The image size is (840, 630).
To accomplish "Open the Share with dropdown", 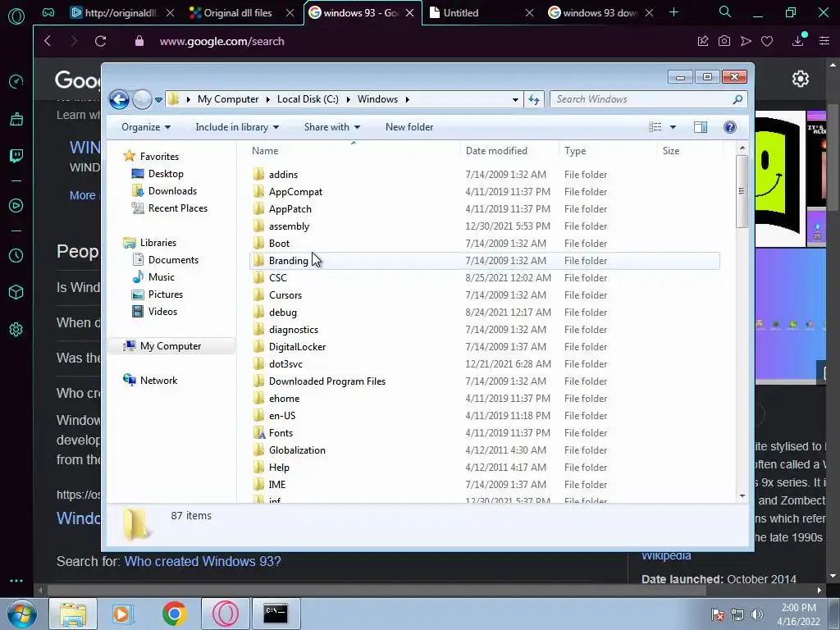I will pyautogui.click(x=331, y=127).
